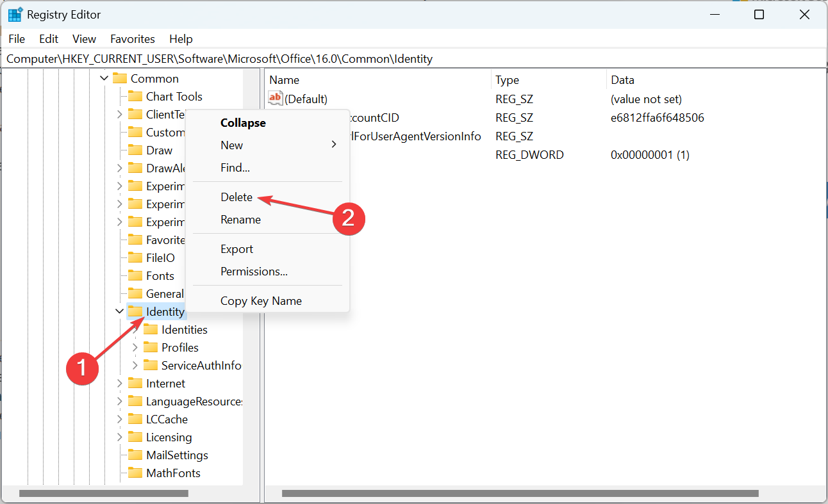
Task: Click the ServiceAuthInfo folder icon
Action: pyautogui.click(x=150, y=365)
